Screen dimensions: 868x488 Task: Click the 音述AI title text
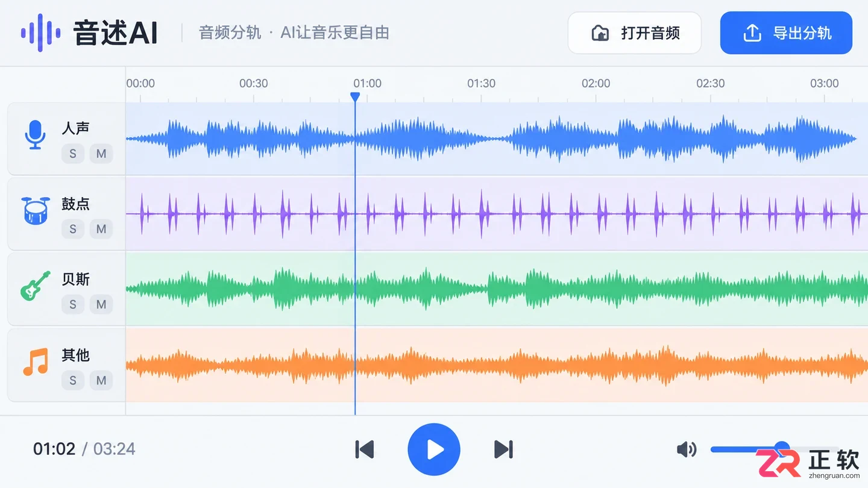pos(116,33)
